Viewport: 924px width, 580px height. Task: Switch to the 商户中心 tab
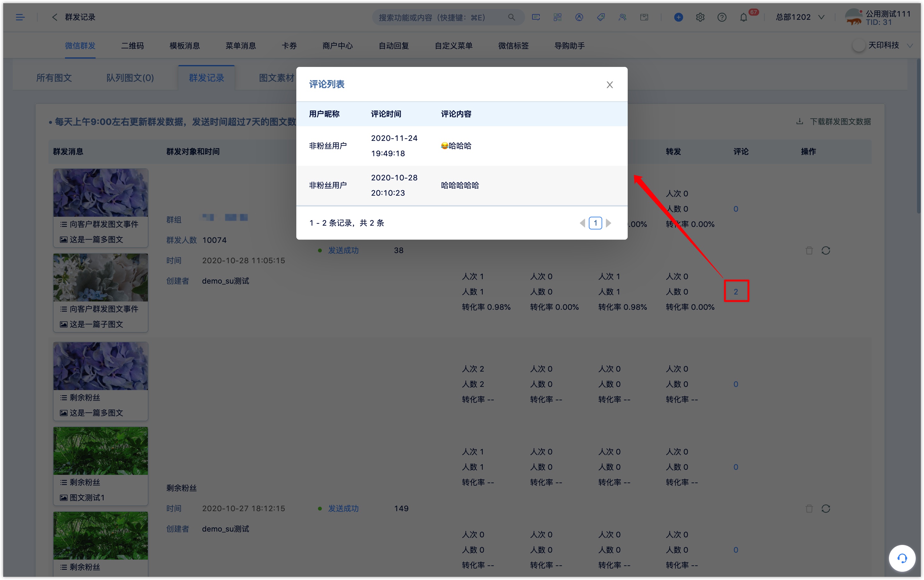(338, 46)
